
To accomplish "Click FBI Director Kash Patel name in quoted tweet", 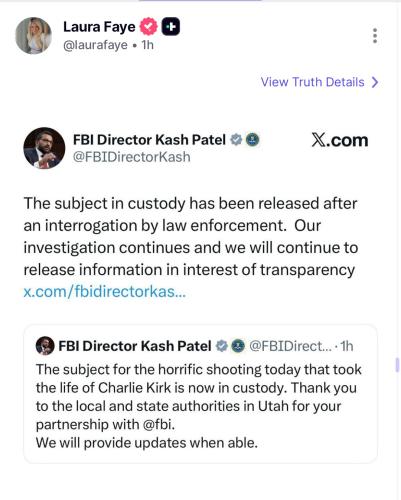I will coord(135,346).
